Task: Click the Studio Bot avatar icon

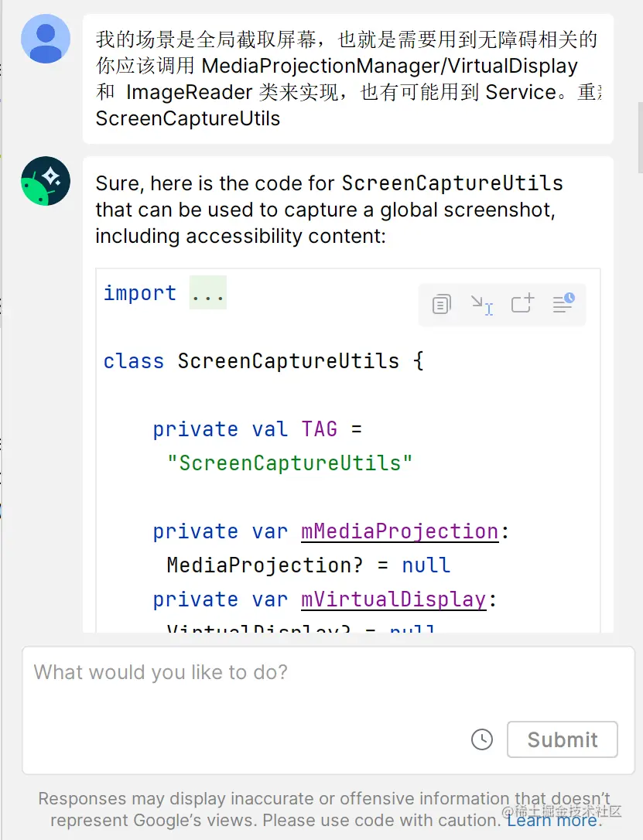Action: [46, 181]
